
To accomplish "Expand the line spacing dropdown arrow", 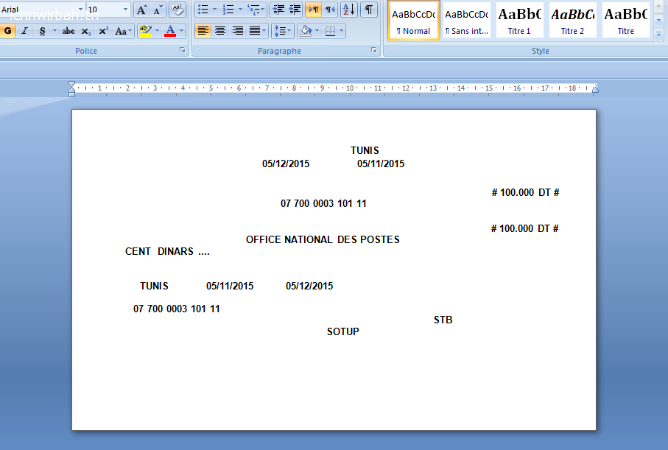I will [290, 31].
